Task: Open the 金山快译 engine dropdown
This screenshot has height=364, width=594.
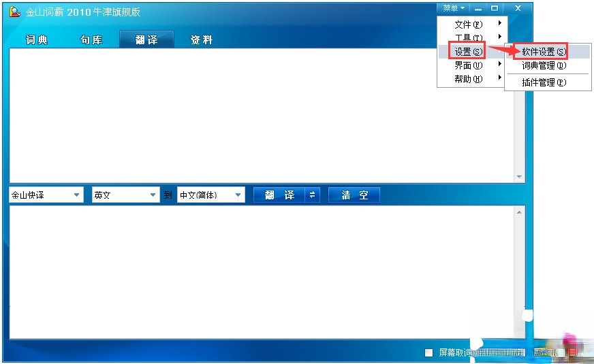Action: [x=46, y=195]
